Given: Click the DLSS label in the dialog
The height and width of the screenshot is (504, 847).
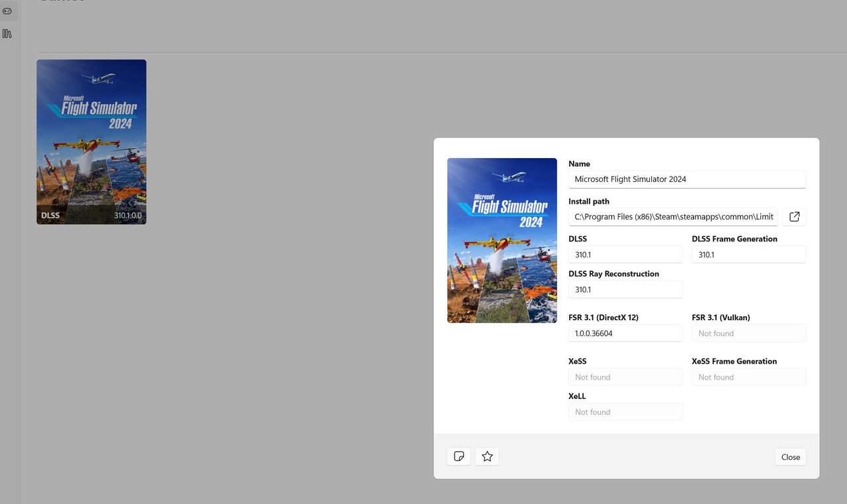Looking at the screenshot, I should [x=578, y=239].
